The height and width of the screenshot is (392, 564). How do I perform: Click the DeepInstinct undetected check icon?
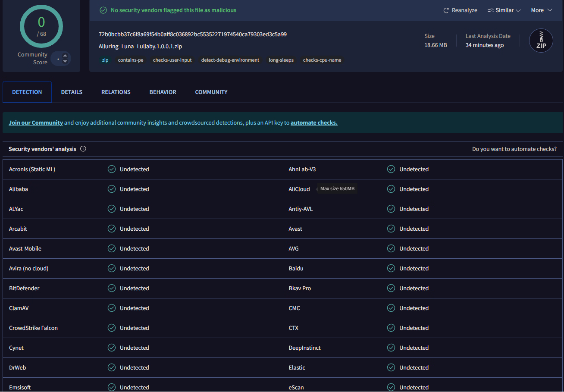pyautogui.click(x=391, y=348)
